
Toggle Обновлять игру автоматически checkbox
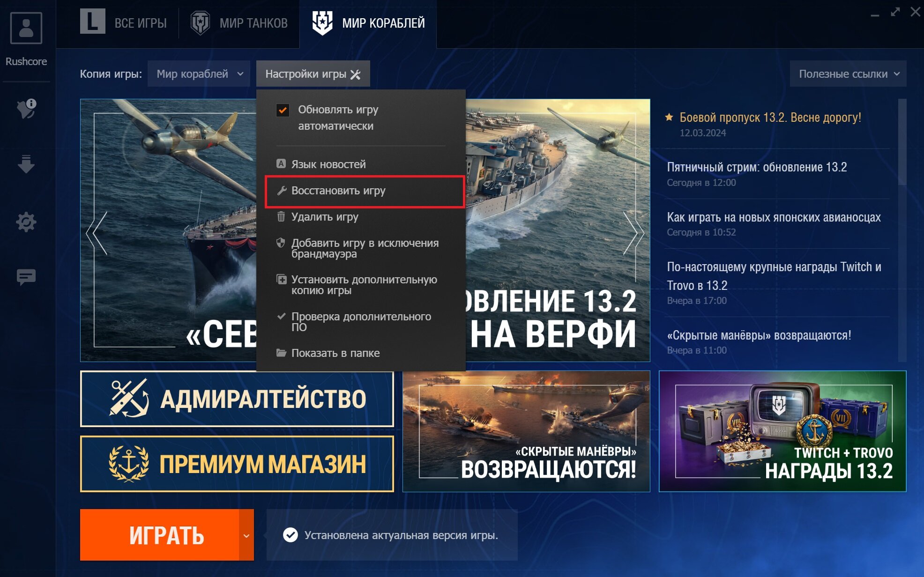click(x=283, y=111)
